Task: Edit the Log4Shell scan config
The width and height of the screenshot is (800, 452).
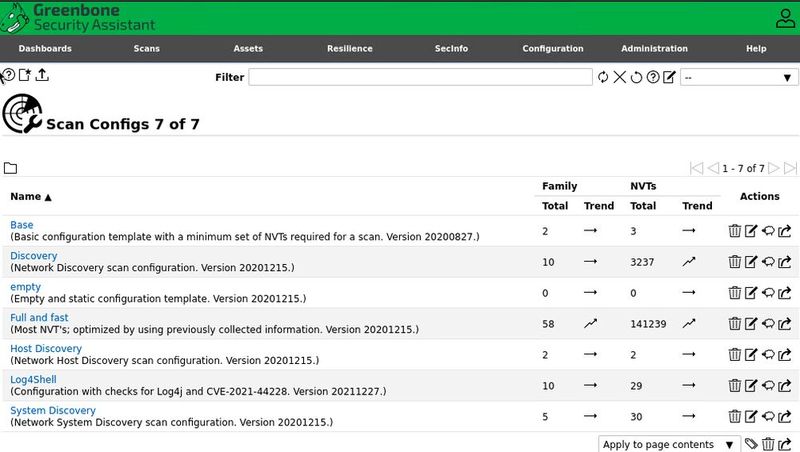Action: 751,386
